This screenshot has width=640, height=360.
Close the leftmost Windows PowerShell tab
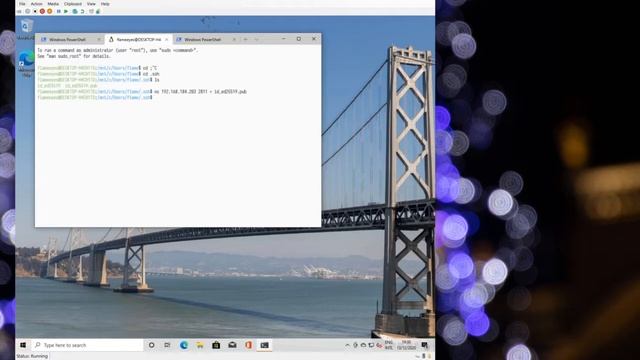point(99,40)
